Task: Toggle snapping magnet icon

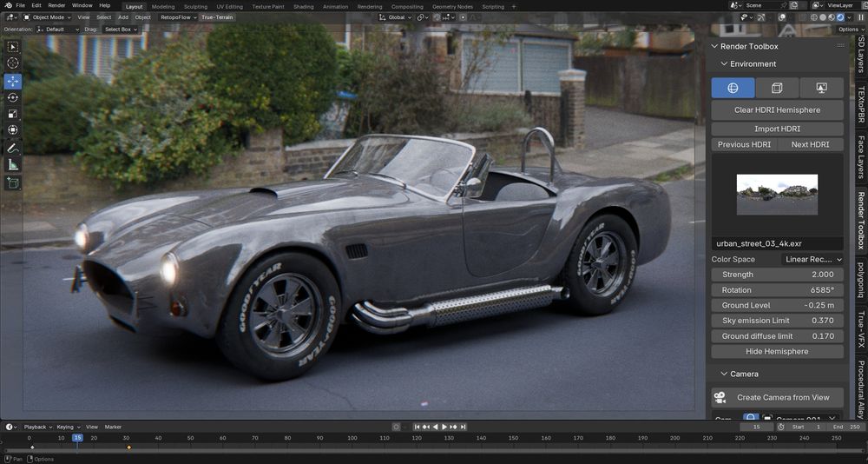Action: pyautogui.click(x=437, y=17)
